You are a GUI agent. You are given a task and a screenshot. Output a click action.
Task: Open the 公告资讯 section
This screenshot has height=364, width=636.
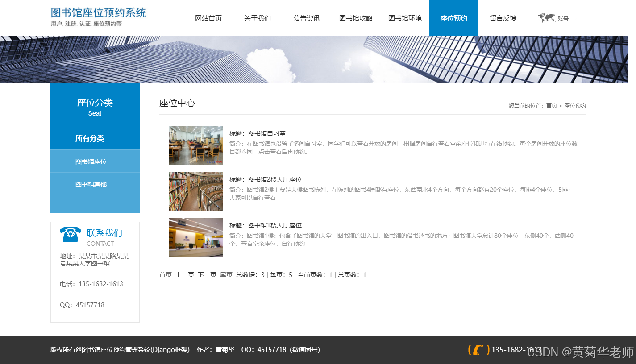click(x=307, y=18)
